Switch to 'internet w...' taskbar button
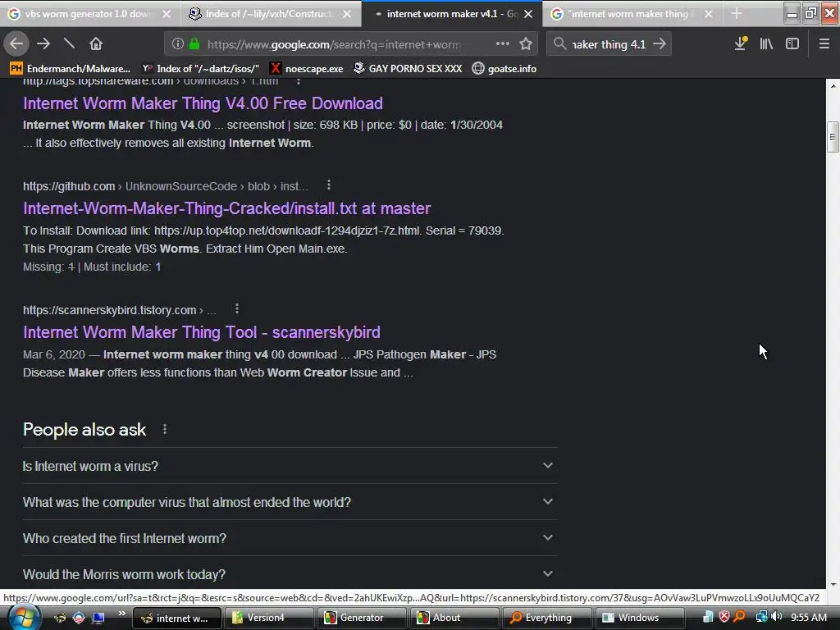This screenshot has height=630, width=840. tap(176, 618)
